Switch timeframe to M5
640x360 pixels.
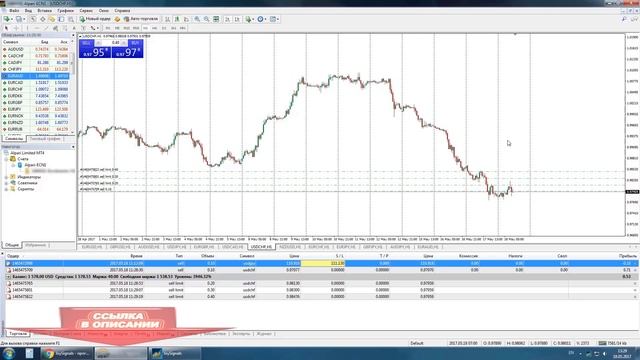pyautogui.click(x=117, y=28)
